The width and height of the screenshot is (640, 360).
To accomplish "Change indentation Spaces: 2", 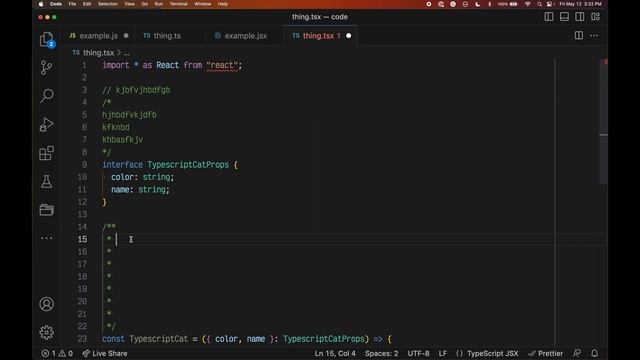I will point(382,353).
